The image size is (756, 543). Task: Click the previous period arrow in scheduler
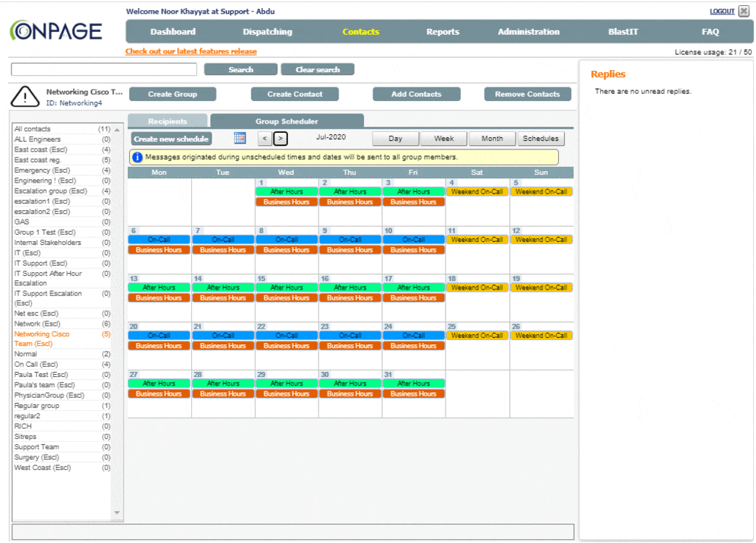tap(264, 138)
